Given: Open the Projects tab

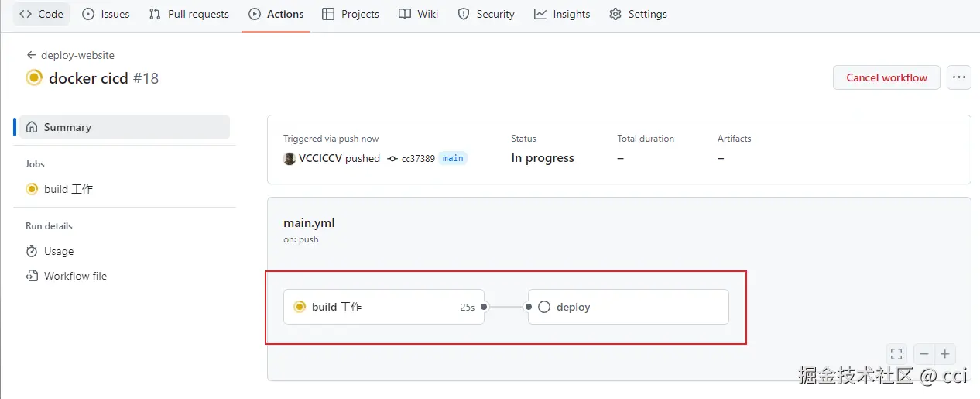Looking at the screenshot, I should point(351,14).
